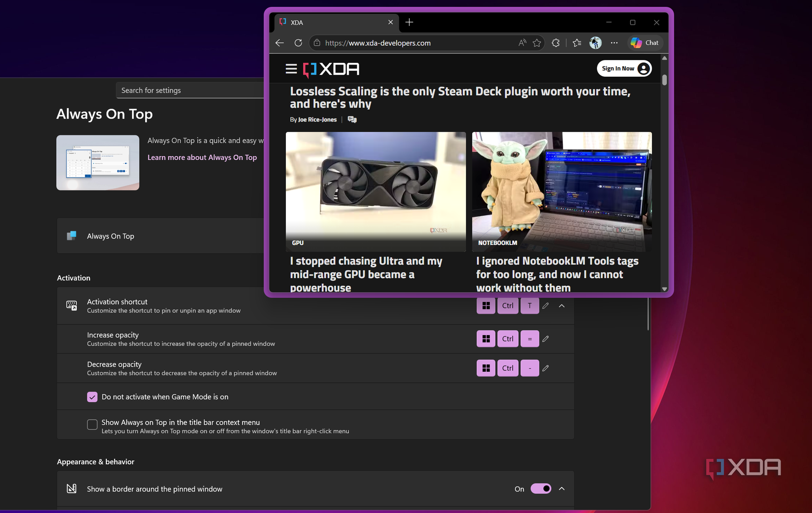Click the T key of Activation shortcut
Viewport: 812px width, 513px height.
(530, 306)
